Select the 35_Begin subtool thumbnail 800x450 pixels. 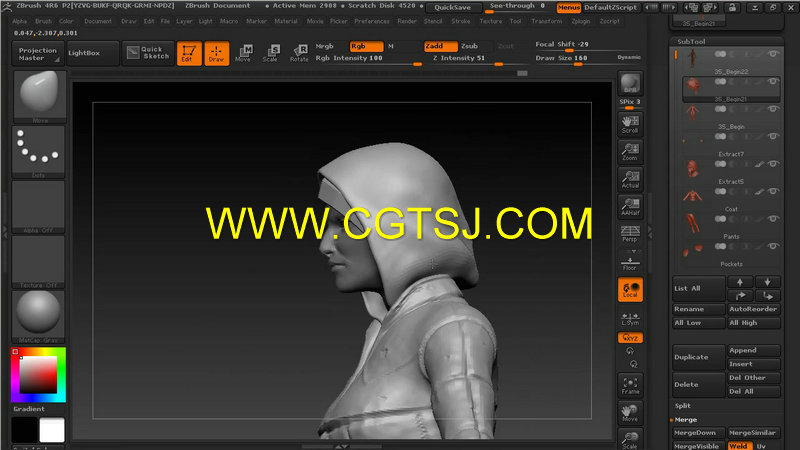point(692,112)
